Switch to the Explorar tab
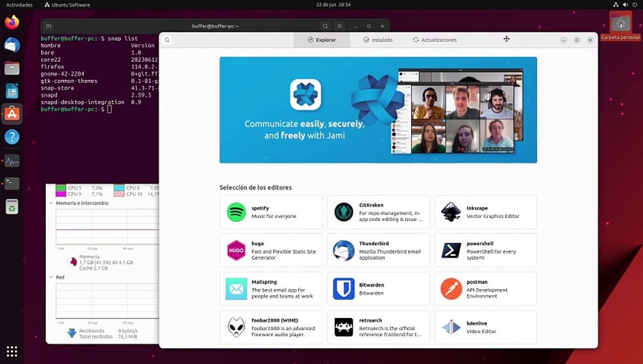 click(321, 40)
